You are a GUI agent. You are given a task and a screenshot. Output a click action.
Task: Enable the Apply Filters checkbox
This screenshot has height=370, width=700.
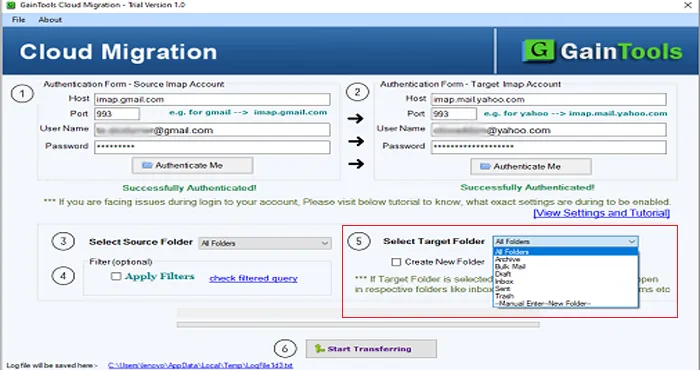coord(116,276)
